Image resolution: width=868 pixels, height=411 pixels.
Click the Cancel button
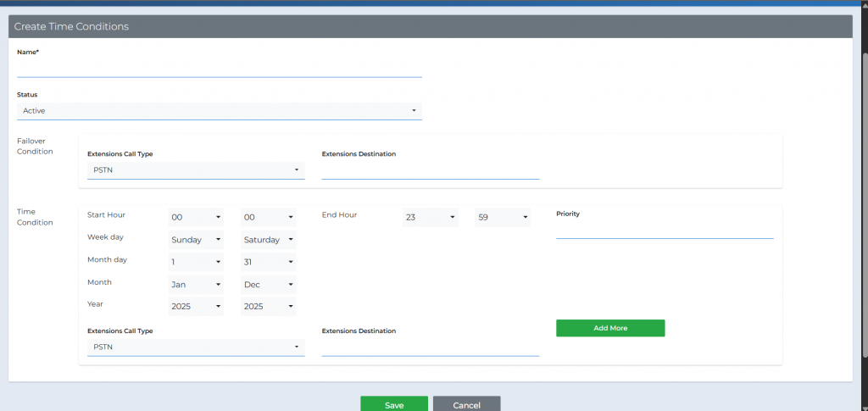(466, 404)
